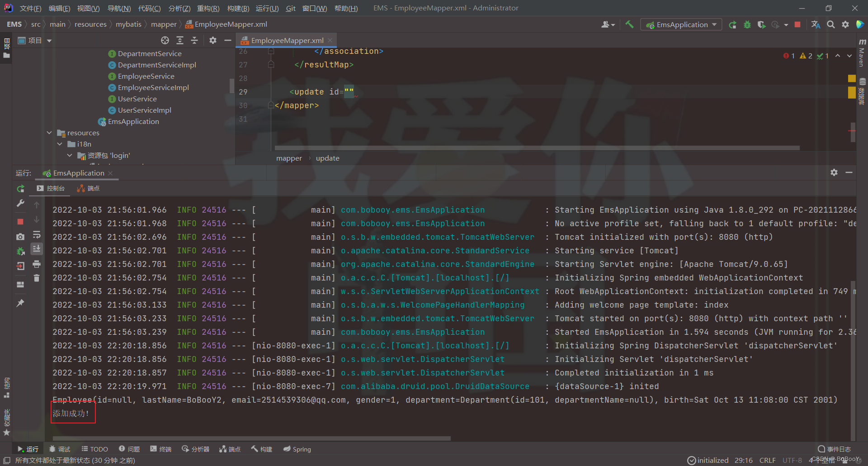Click the update breadcrumb below editor

click(328, 158)
